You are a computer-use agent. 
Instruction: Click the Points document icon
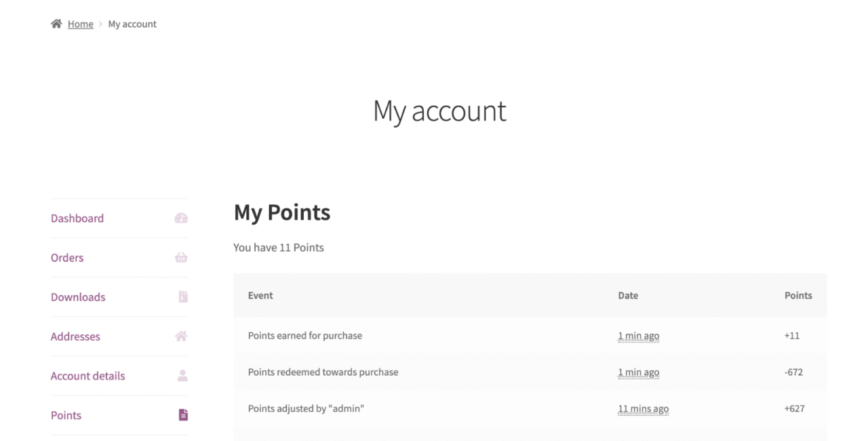[183, 415]
